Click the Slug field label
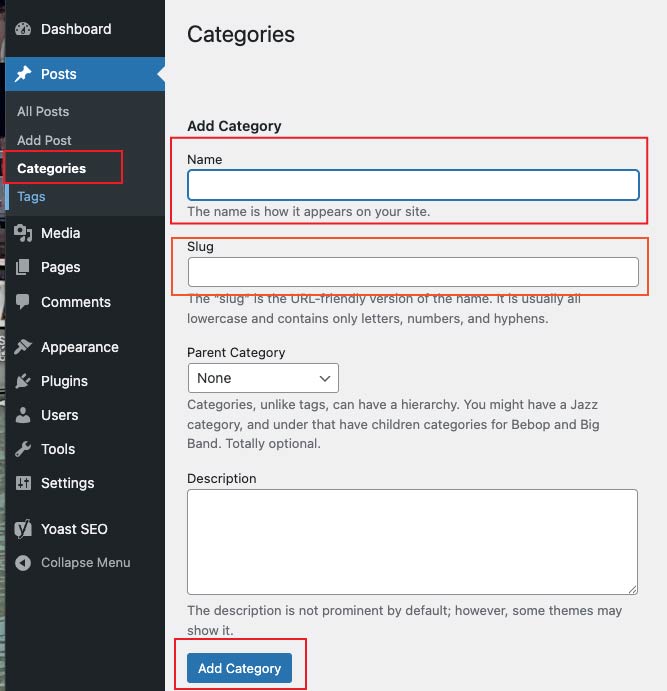Viewport: 667px width, 691px height. click(x=200, y=247)
